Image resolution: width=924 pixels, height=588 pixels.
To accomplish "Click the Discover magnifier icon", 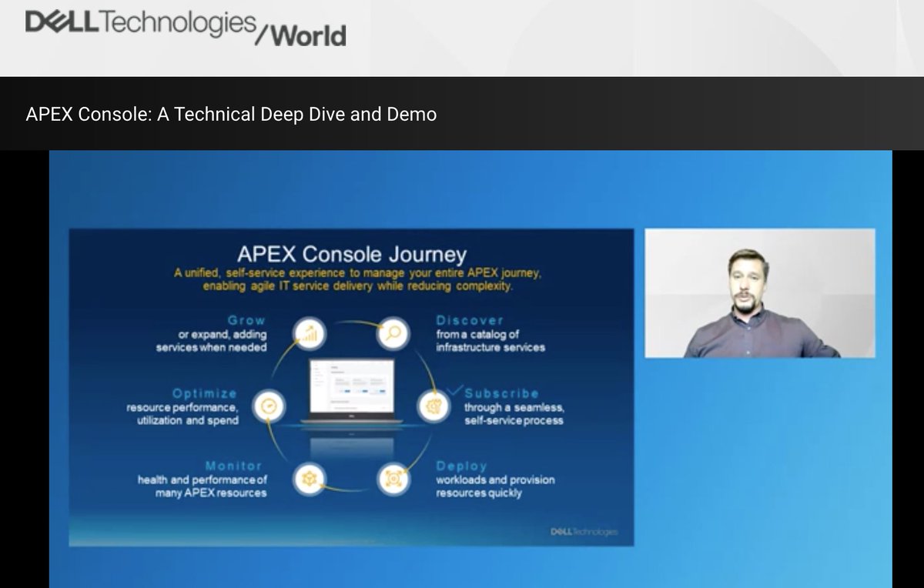I will click(393, 333).
